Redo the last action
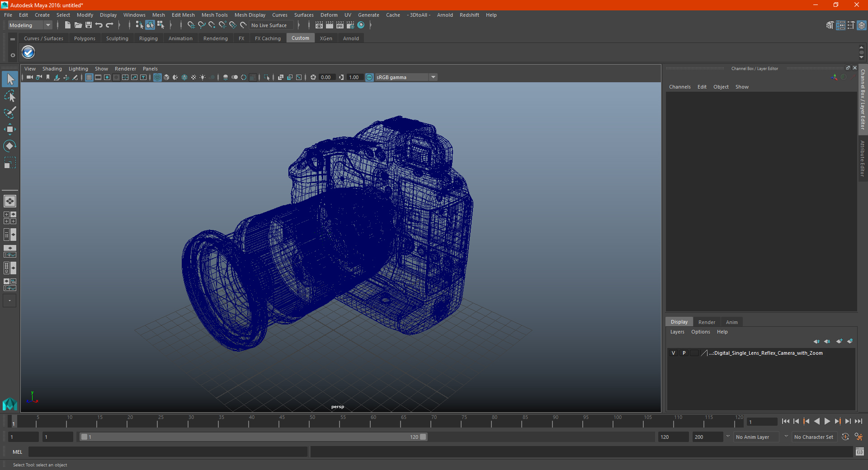This screenshot has width=868, height=470. coord(109,25)
